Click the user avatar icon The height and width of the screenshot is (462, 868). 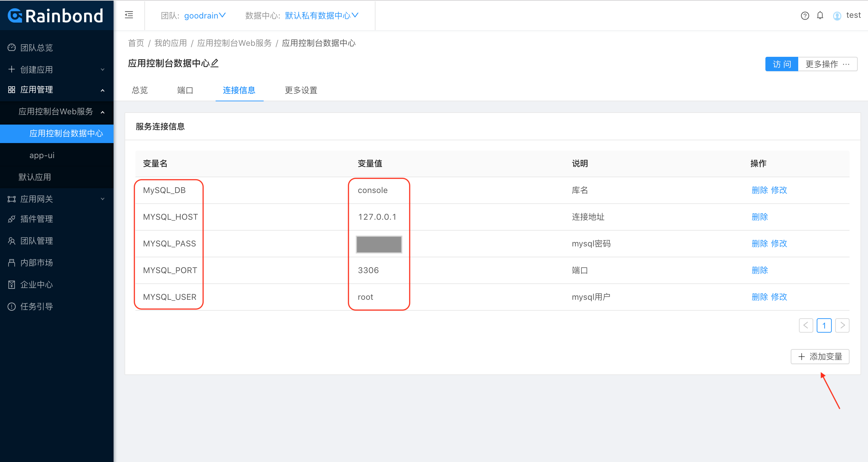[837, 16]
